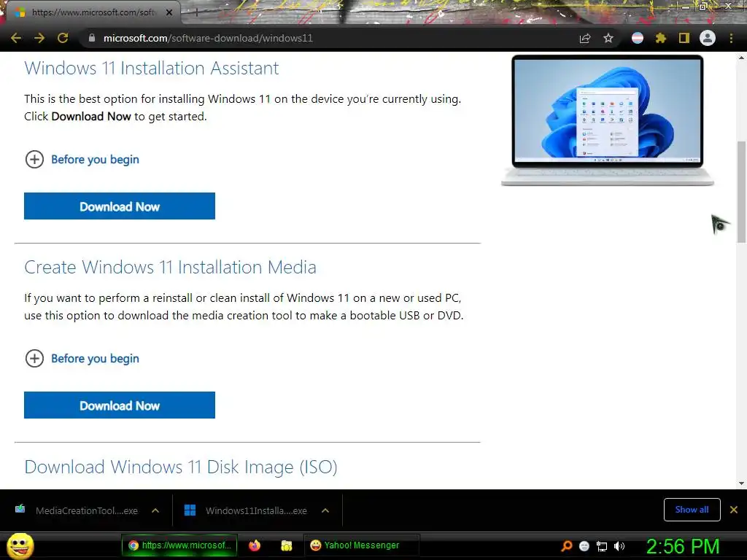Click the address bar URL

(208, 38)
